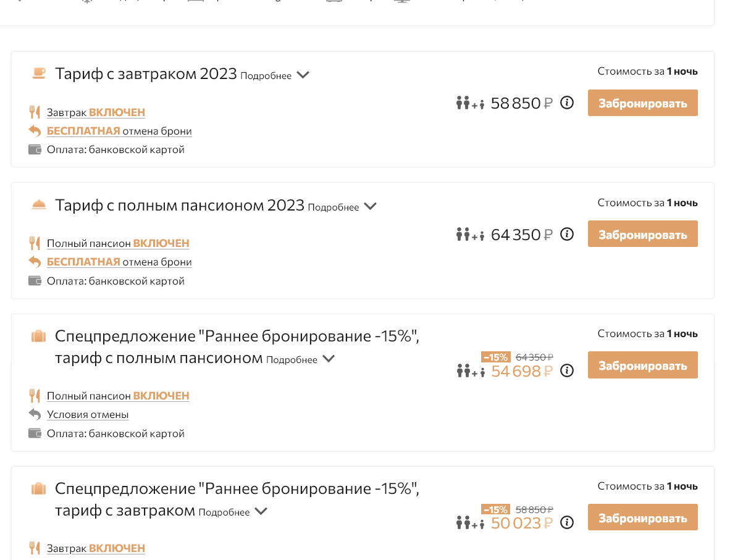This screenshot has width=743, height=560.
Task: Open БЕСПЛАТНАЯ отмена брони in breakfast tariff
Action: pos(119,131)
